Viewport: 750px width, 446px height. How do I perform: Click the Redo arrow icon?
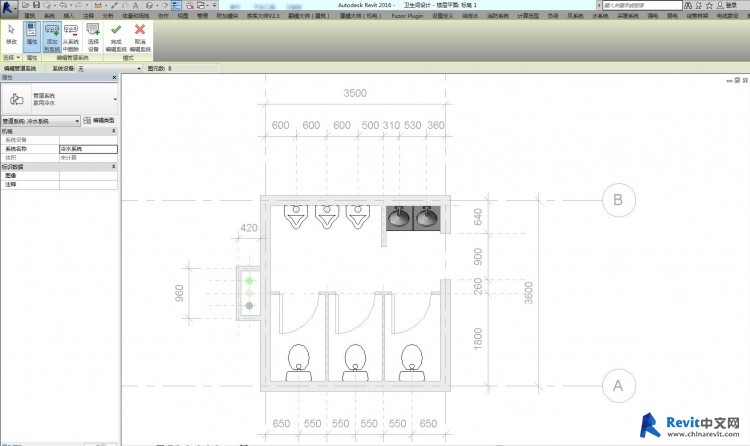click(x=79, y=5)
